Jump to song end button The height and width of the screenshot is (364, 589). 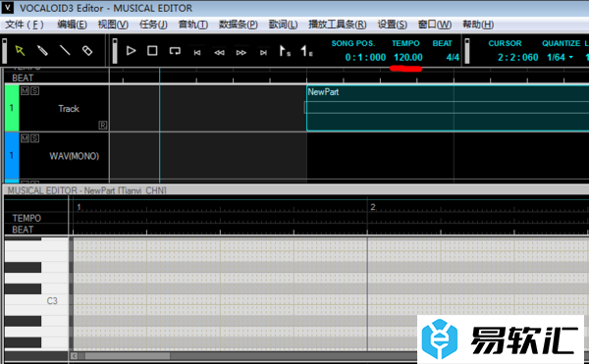click(x=263, y=53)
